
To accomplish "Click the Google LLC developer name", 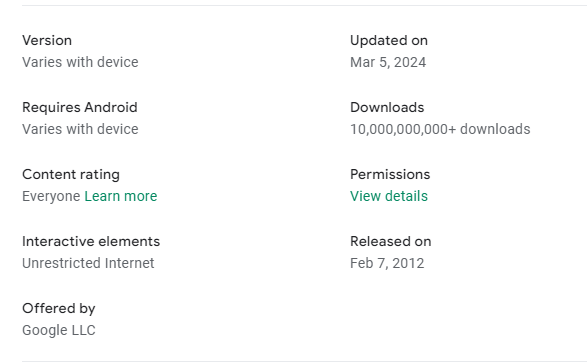I will click(59, 330).
